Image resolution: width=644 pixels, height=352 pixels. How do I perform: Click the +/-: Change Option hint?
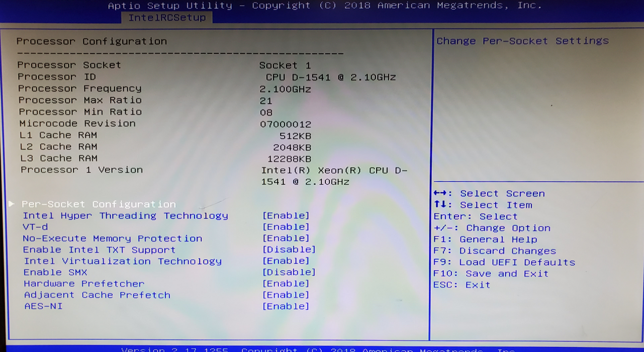(x=492, y=228)
